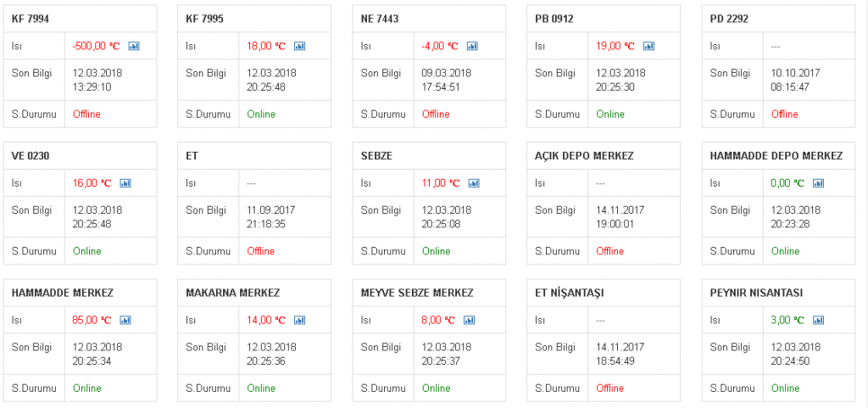Image resolution: width=868 pixels, height=408 pixels.
Task: Select the PD 2292 card title
Action: (729, 19)
